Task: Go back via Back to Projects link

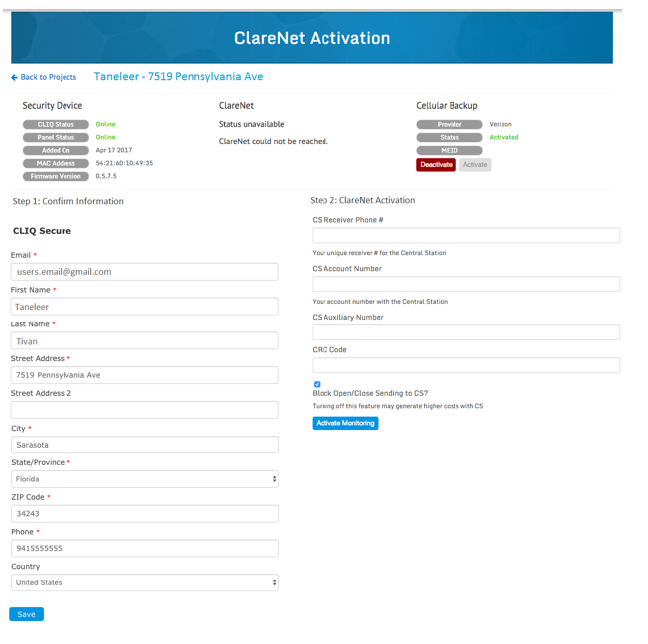Action: 49,77
